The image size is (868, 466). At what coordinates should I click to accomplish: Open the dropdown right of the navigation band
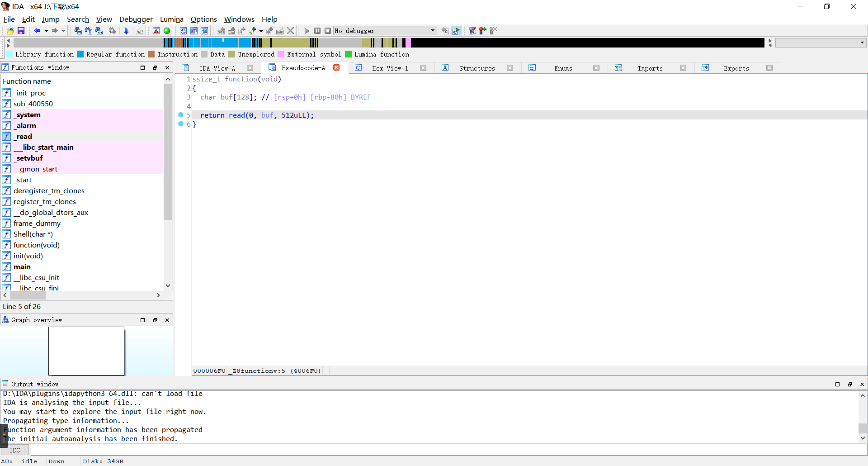pyautogui.click(x=862, y=43)
